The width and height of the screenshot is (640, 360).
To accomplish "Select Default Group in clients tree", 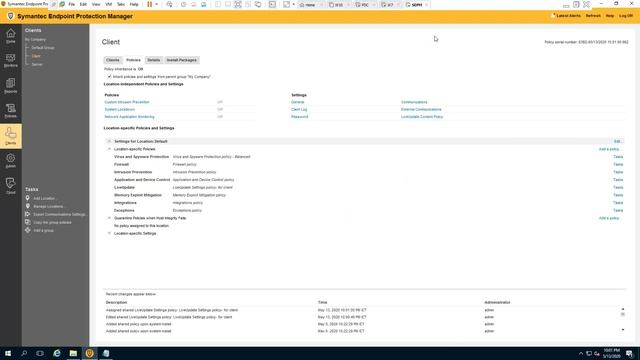I will [43, 48].
